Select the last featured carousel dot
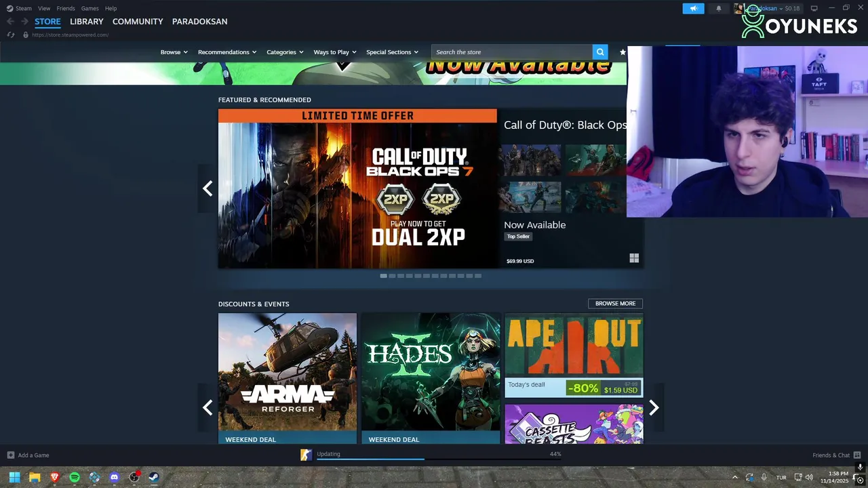This screenshot has width=868, height=488. coord(478,276)
